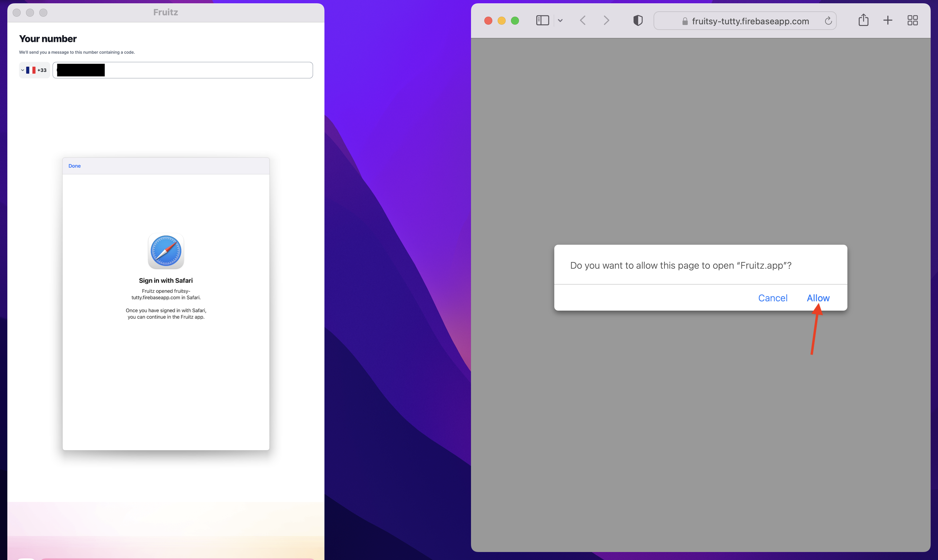Go back with Safari back arrow
This screenshot has height=560, width=938.
[x=583, y=20]
